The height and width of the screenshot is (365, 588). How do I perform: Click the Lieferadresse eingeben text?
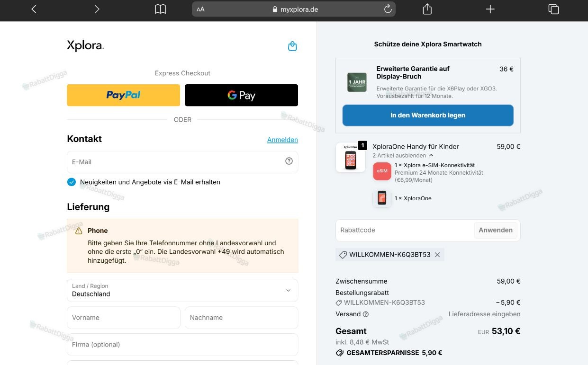484,314
